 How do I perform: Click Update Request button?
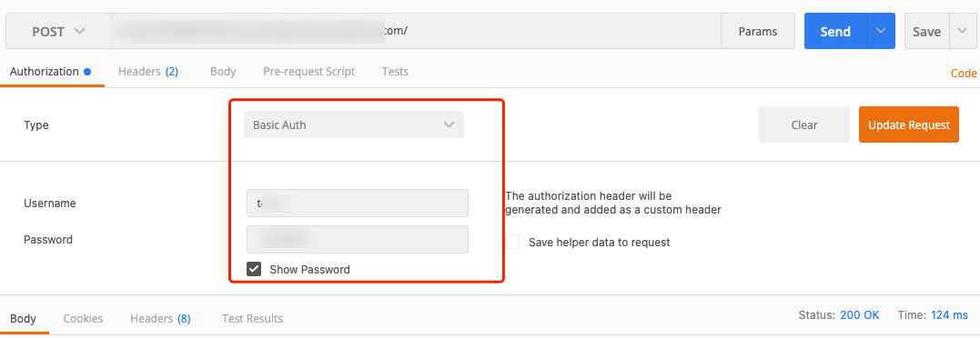(x=909, y=124)
